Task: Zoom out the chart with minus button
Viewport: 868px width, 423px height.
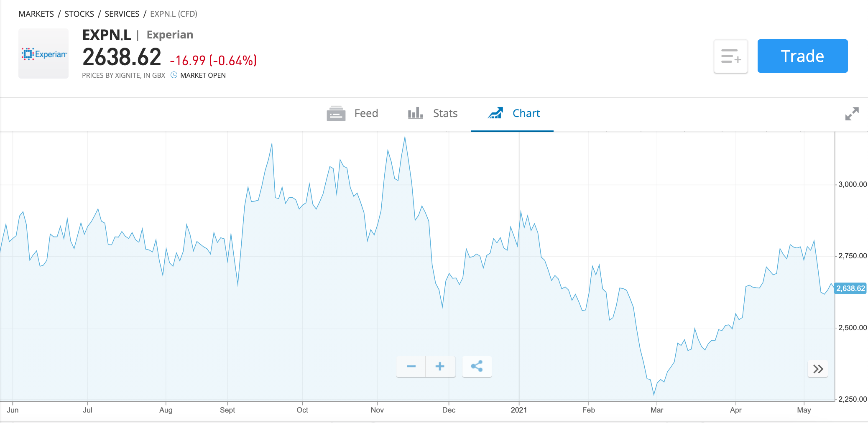Action: coord(411,367)
